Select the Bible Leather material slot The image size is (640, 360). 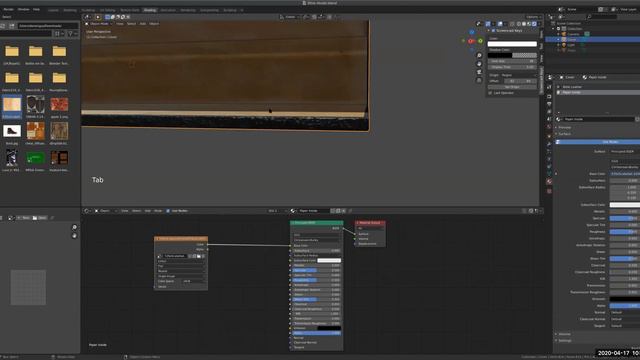click(597, 87)
